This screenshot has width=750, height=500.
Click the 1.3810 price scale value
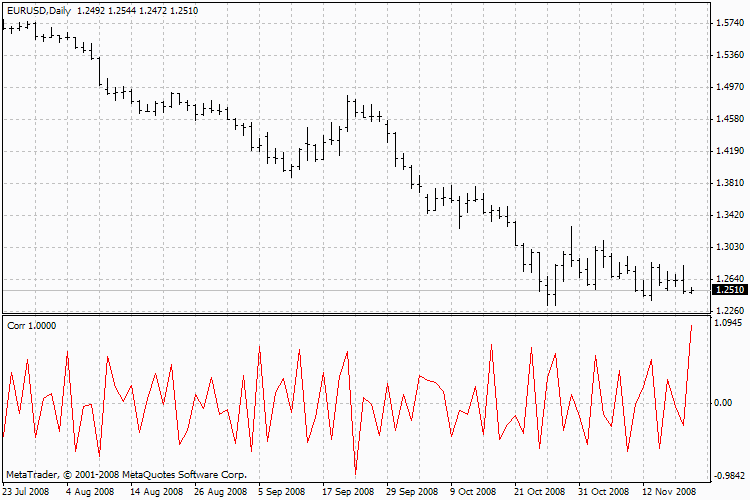click(728, 183)
